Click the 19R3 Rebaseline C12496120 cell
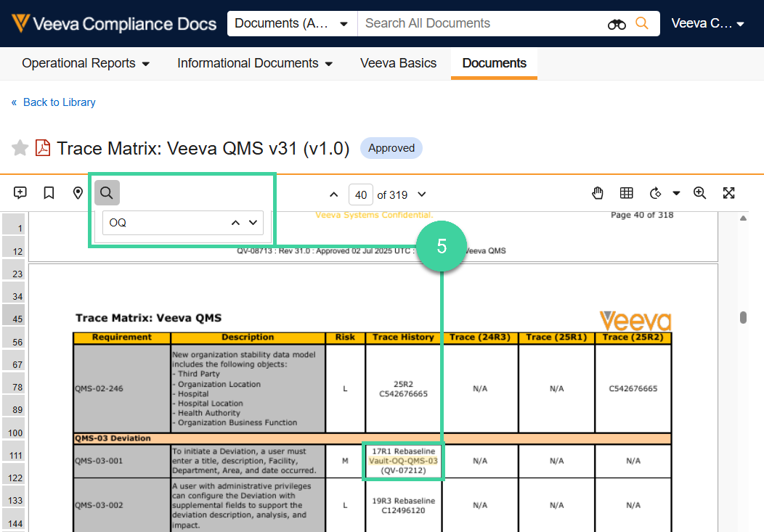Image resolution: width=764 pixels, height=532 pixels. [404, 505]
